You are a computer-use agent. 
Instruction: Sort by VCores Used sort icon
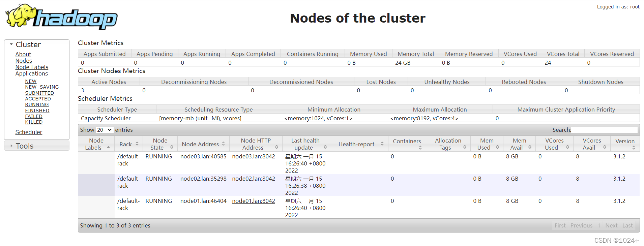pyautogui.click(x=567, y=147)
